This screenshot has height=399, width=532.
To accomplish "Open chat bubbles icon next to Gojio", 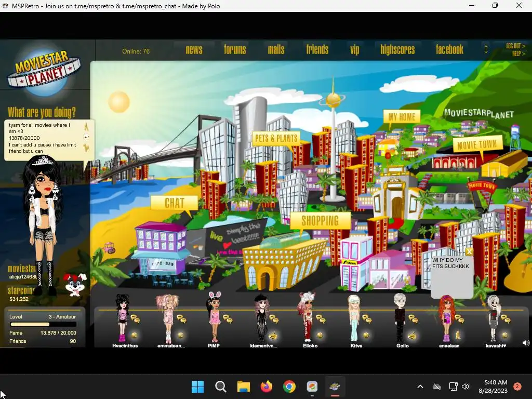I will click(x=413, y=319).
